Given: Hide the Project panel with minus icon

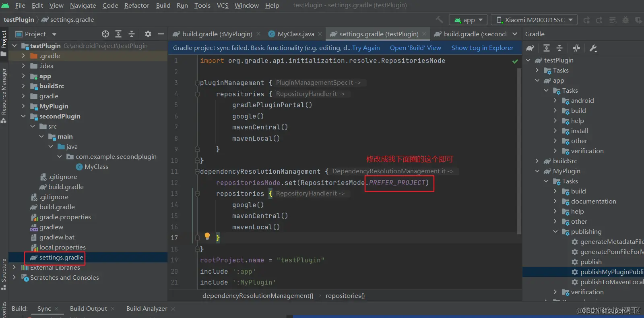Looking at the screenshot, I should coord(161,34).
